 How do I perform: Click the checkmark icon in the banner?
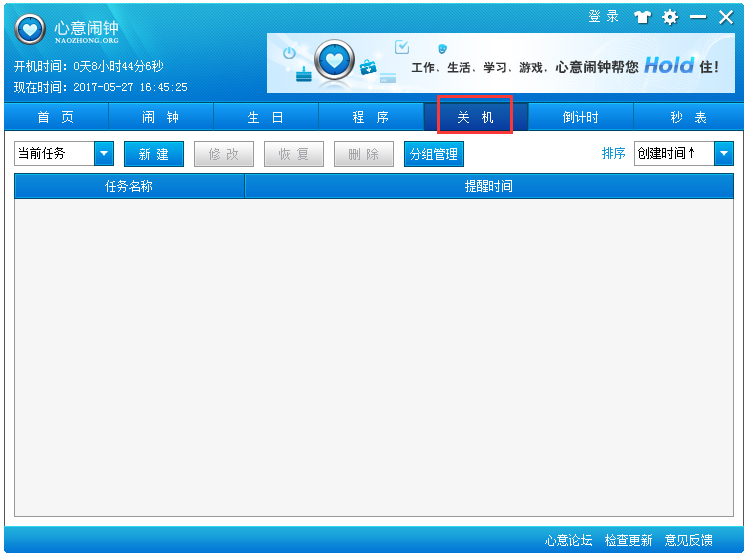click(x=402, y=47)
